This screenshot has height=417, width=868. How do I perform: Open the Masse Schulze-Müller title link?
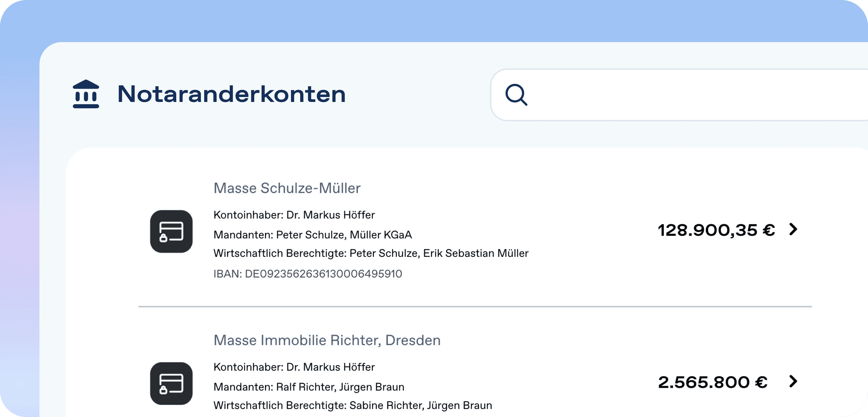coord(287,188)
